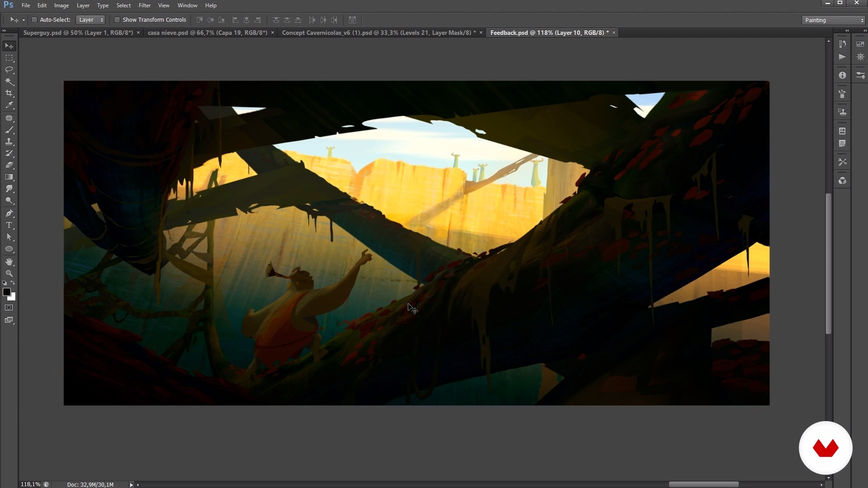Switch to the Superguy.psd tab
Screen dimensions: 868x488
pos(78,33)
